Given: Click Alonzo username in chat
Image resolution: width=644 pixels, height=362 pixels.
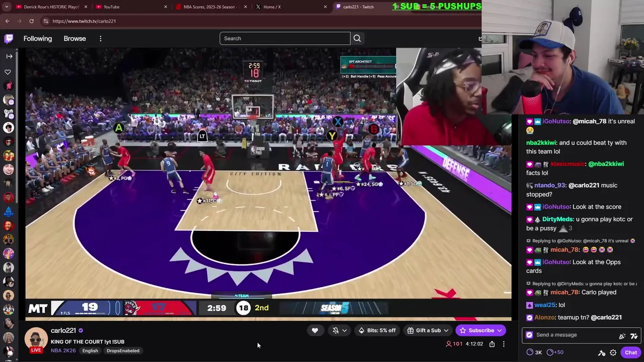Looking at the screenshot, I should tap(545, 317).
